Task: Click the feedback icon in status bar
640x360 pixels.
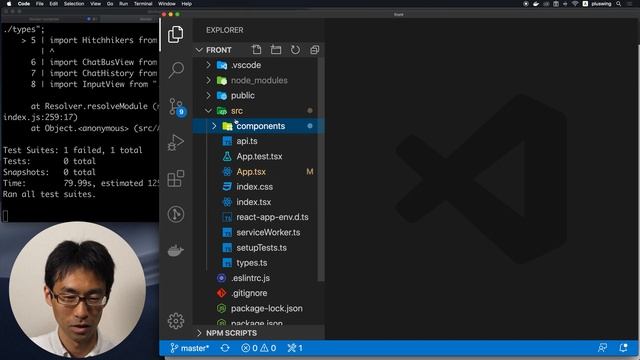Action: pyautogui.click(x=602, y=348)
